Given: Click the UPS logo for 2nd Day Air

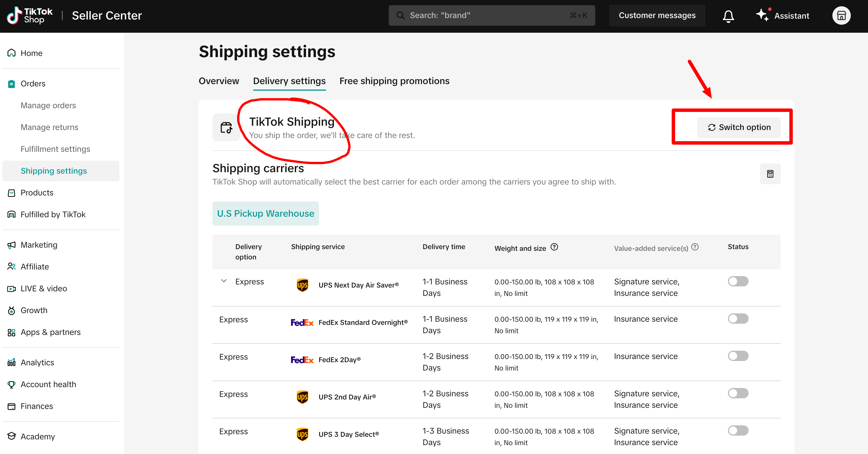Looking at the screenshot, I should 302,397.
